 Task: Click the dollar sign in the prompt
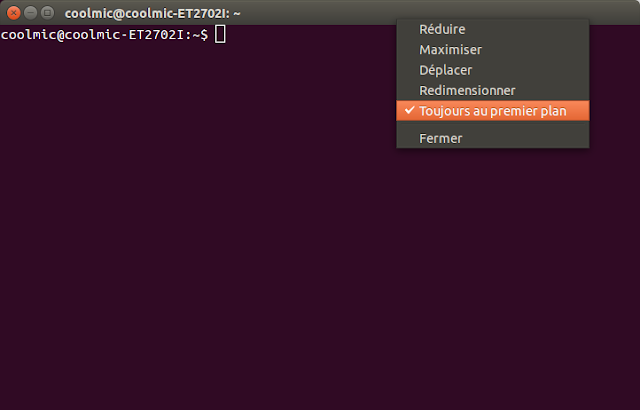[x=204, y=35]
